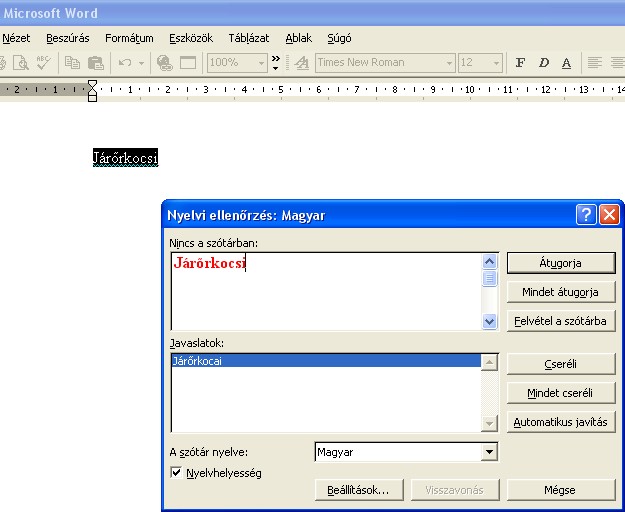Click the help question mark in the dialog

point(586,215)
